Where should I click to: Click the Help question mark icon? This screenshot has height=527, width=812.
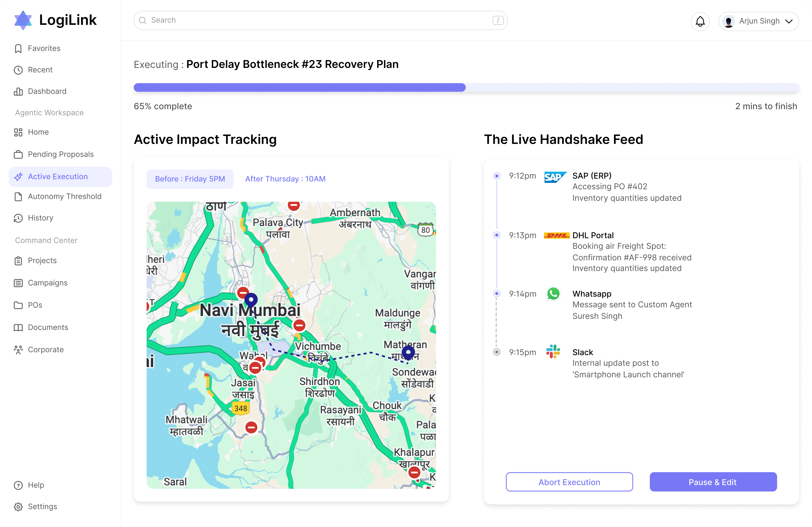click(18, 485)
